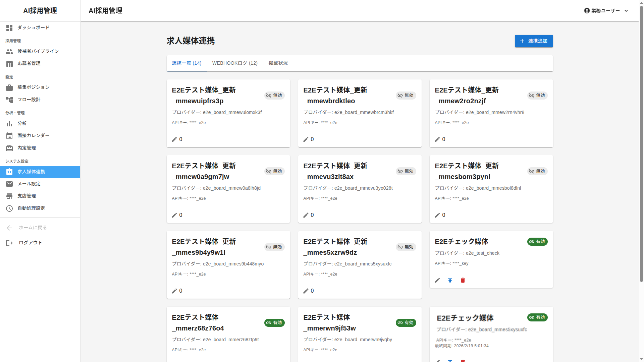Sync E2Eチェック媒体 with the upload icon

(450, 280)
